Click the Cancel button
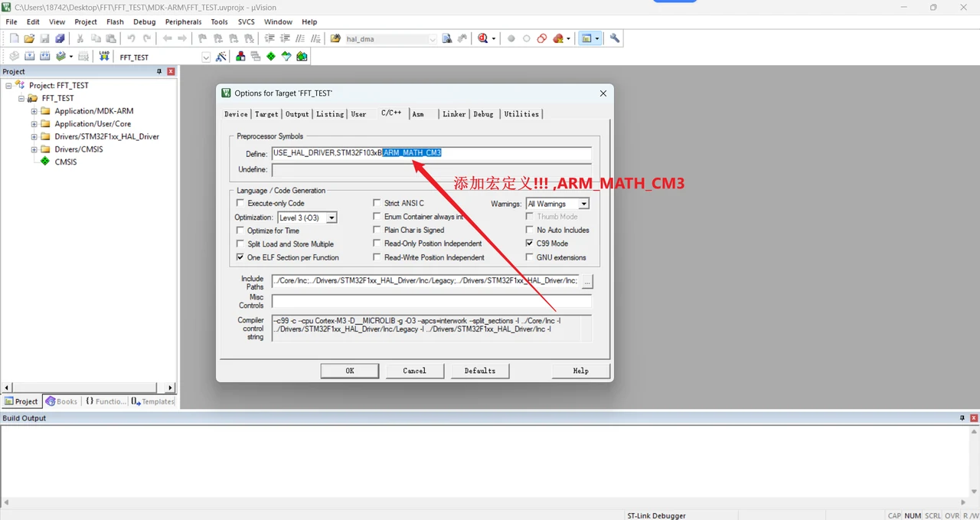 pyautogui.click(x=415, y=371)
